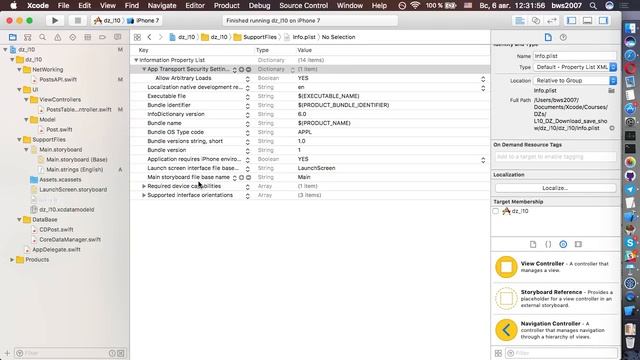Screen dimensions: 640x360
Task: Open related items menu in jump bar
Action: 137,37
